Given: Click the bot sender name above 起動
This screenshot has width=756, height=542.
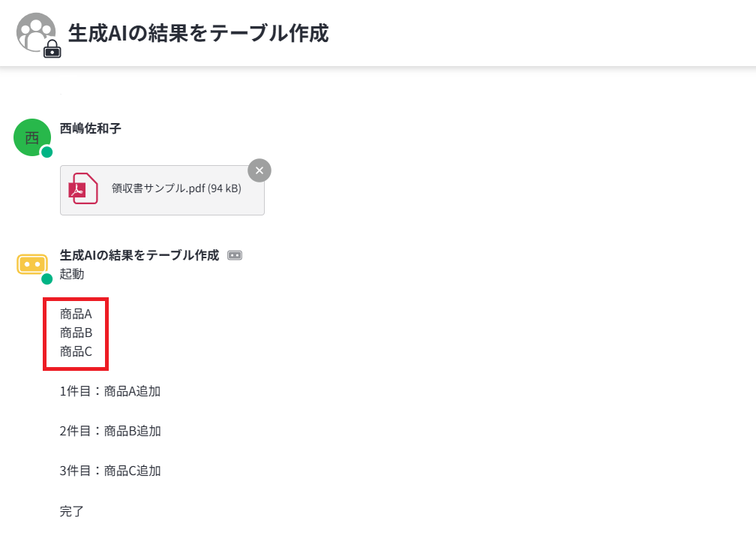Looking at the screenshot, I should [139, 255].
